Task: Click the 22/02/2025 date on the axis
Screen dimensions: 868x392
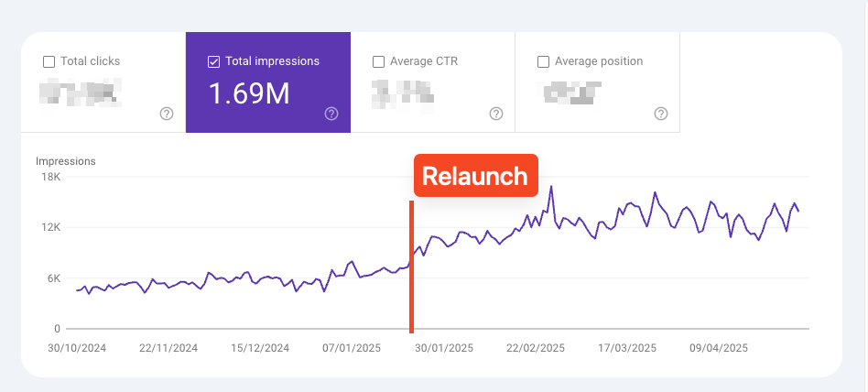Action: click(x=536, y=348)
